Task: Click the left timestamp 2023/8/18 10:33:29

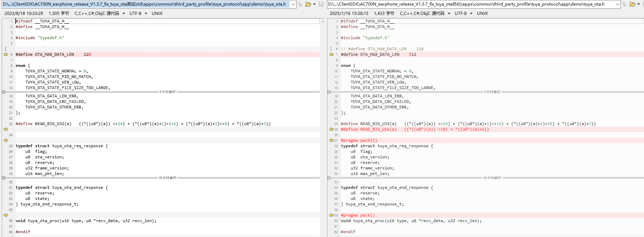Action: [24, 14]
